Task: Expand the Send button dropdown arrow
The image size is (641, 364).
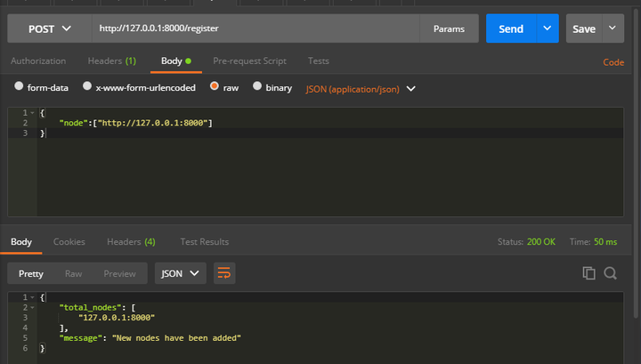Action: tap(548, 28)
